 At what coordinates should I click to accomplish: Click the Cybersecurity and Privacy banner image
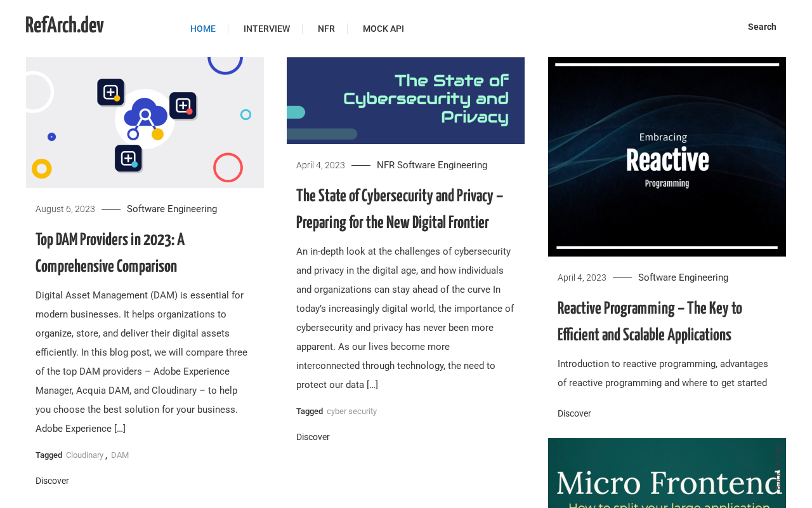click(x=405, y=100)
